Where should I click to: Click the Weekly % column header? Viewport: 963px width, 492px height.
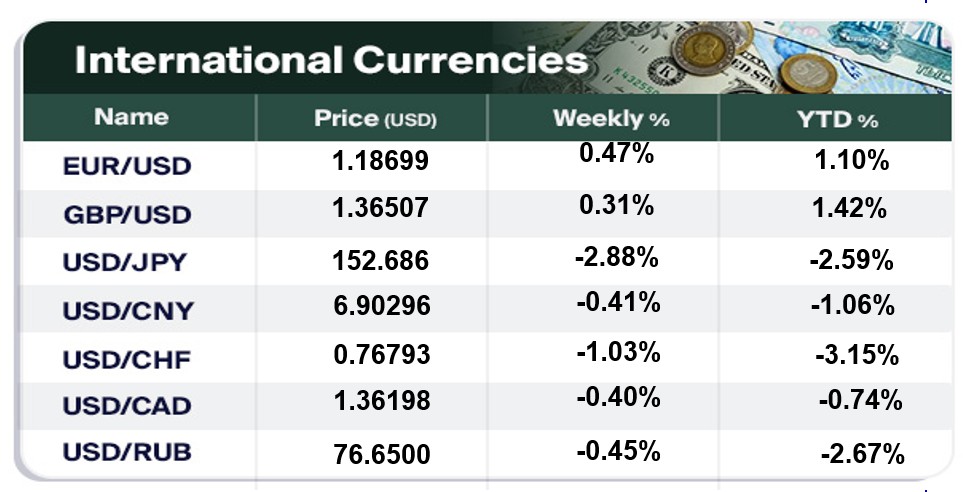coord(610,119)
